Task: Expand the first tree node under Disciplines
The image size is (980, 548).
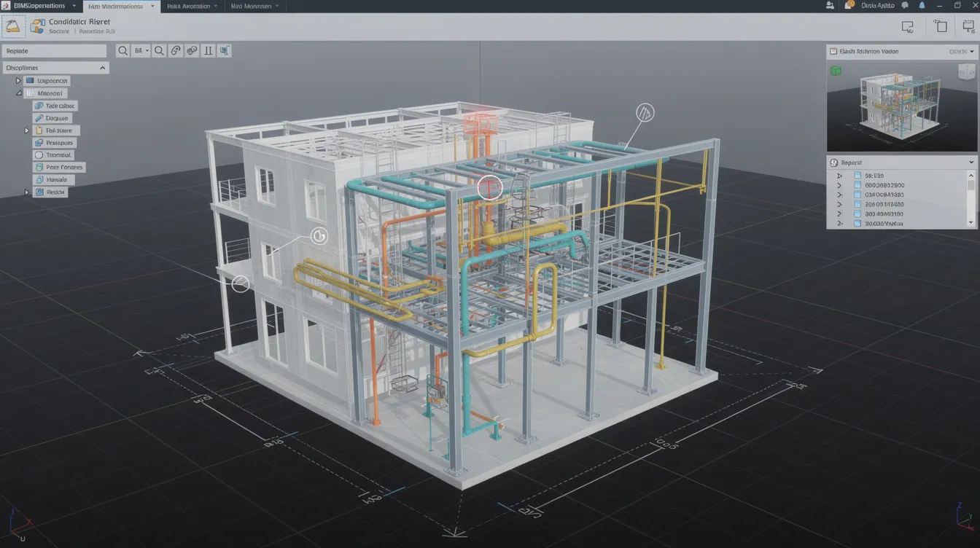Action: [x=19, y=81]
